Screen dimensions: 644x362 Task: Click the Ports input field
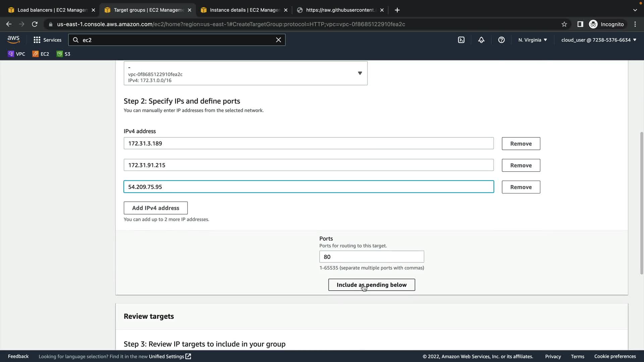coord(372,257)
